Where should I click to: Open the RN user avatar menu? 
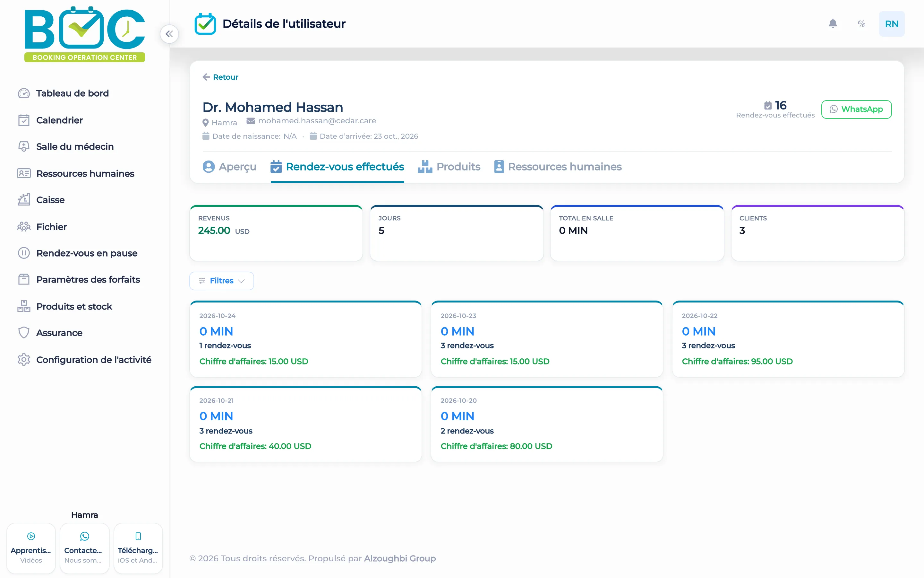(x=892, y=24)
